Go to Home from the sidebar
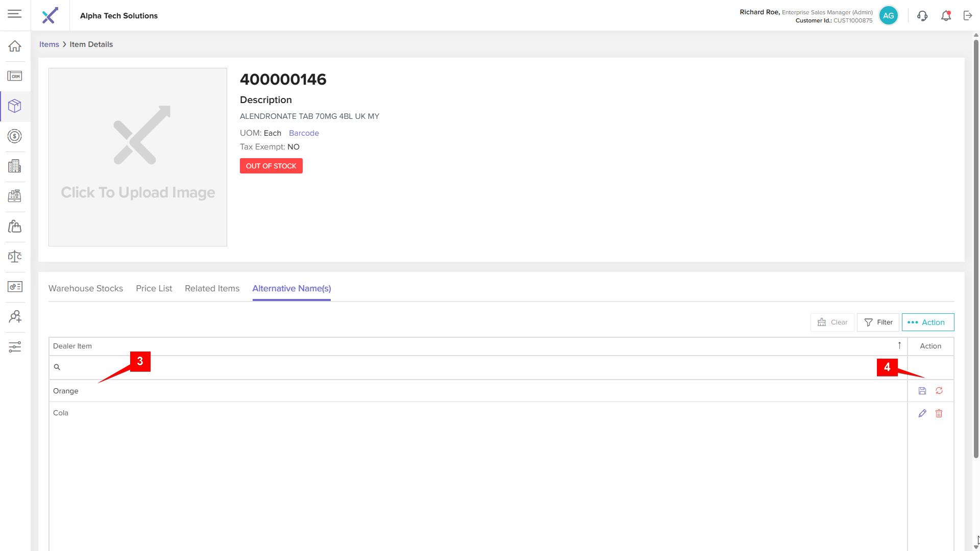The width and height of the screenshot is (980, 551). (x=15, y=46)
